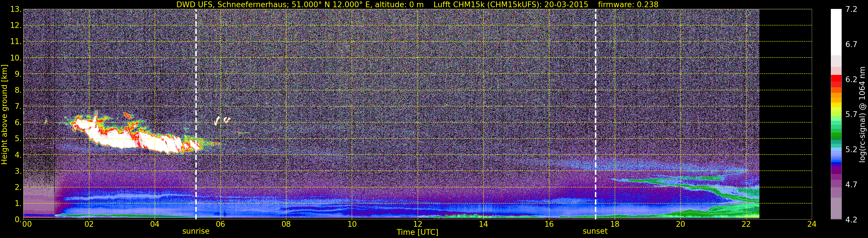Screen dimensions: 868x238
Task: Click the time axis tick label '04'
Action: (x=154, y=224)
